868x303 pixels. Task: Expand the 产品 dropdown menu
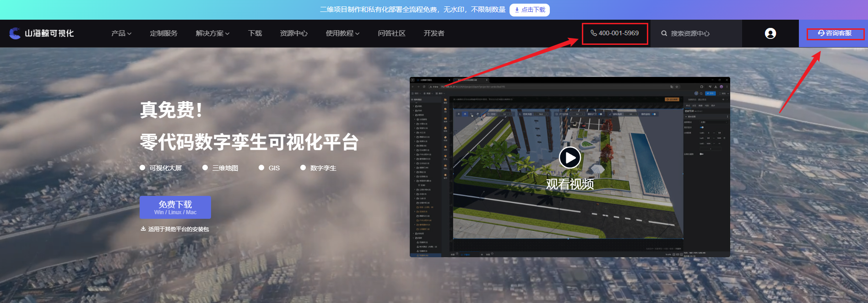121,33
